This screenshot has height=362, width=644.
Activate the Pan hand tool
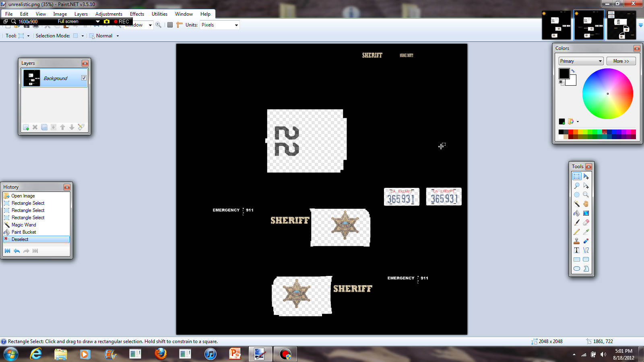click(586, 204)
